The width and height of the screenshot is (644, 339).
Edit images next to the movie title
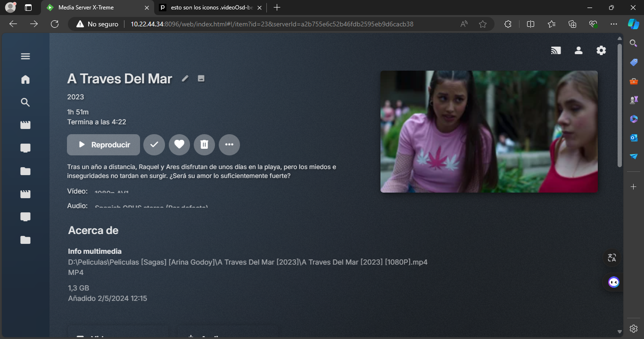201,79
